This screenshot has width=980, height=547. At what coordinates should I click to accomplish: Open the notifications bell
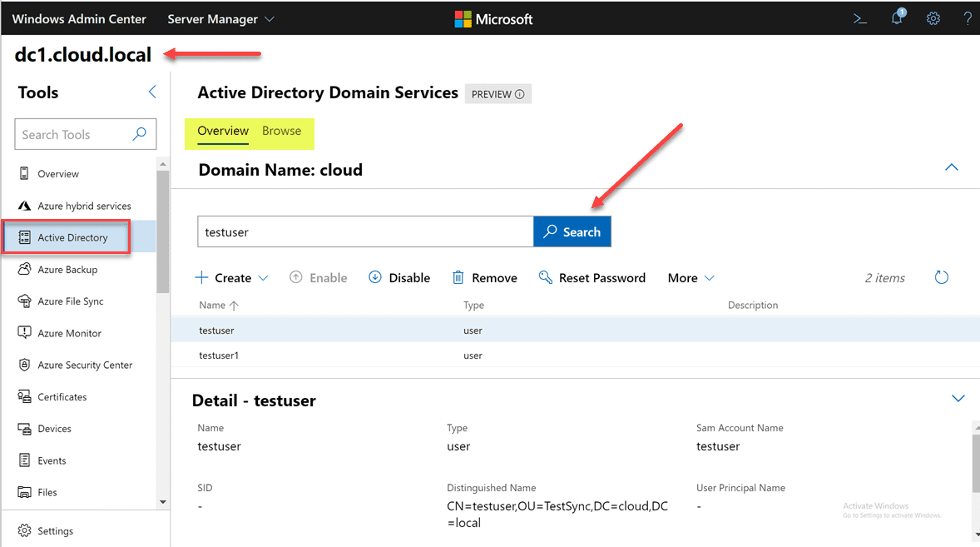coord(897,18)
